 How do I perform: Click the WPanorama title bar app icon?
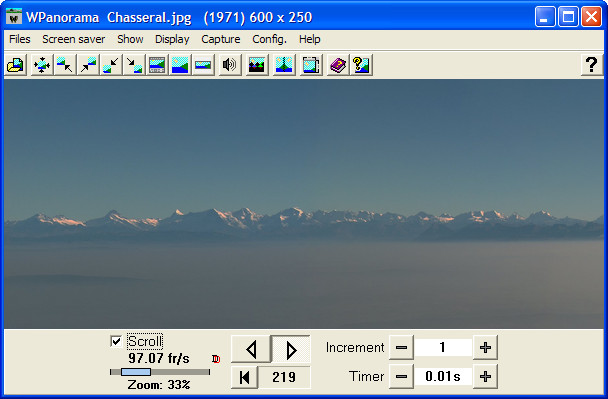pos(14,16)
